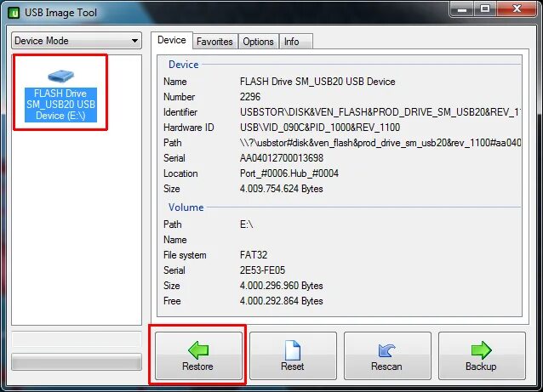Click the Path value starting with \\?\usbstor#disk
This screenshot has height=392, width=543.
380,143
